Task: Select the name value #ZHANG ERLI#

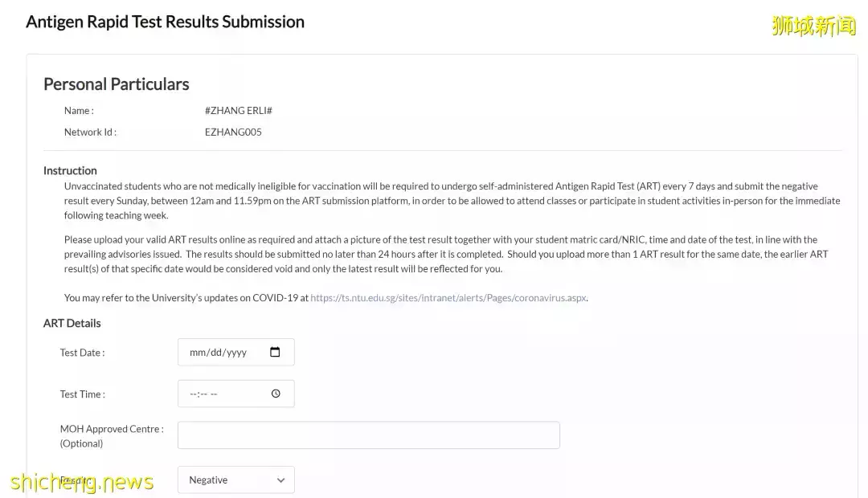Action: (238, 111)
